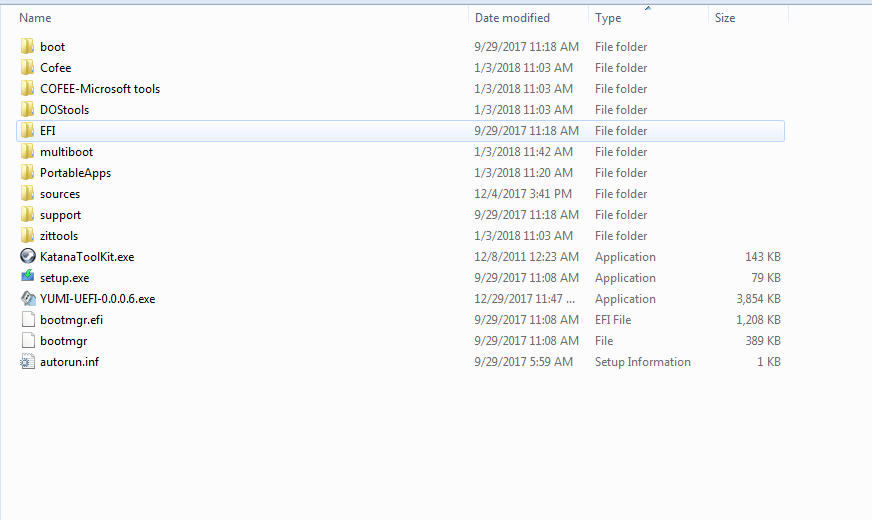Click the sort arrow above Type column
The image size is (872, 520).
tap(648, 8)
